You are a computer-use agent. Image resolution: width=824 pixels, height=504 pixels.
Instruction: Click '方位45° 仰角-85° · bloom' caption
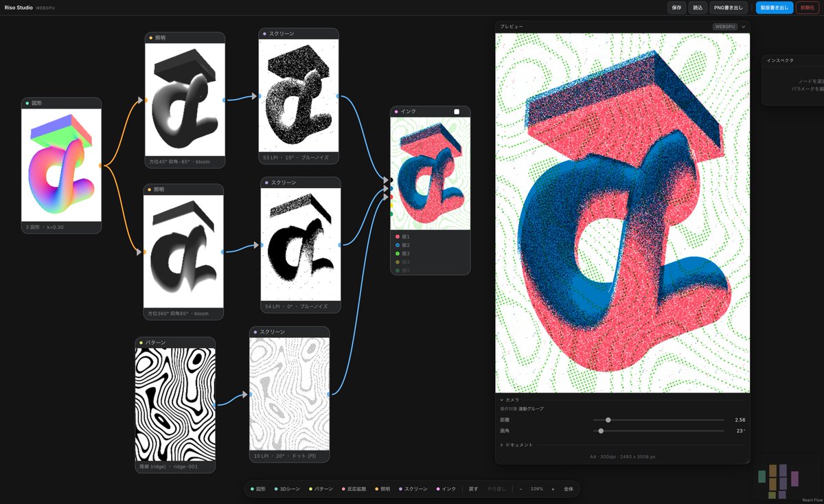coord(180,162)
